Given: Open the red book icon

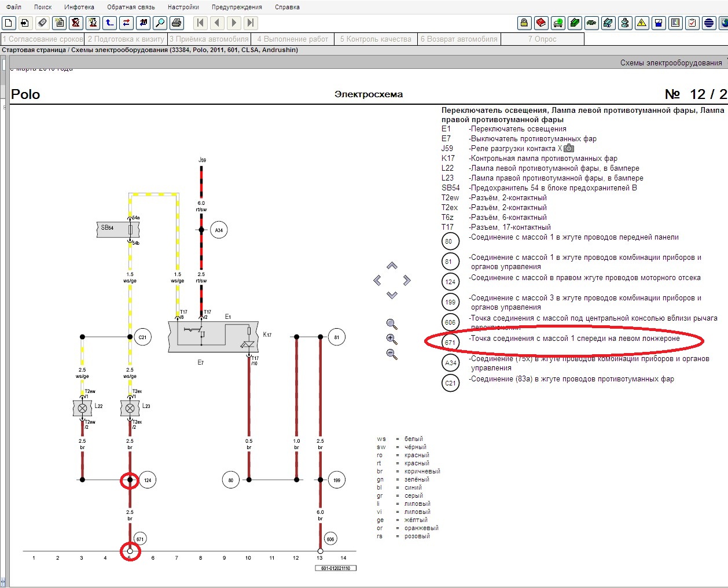Looking at the screenshot, I should (541, 23).
